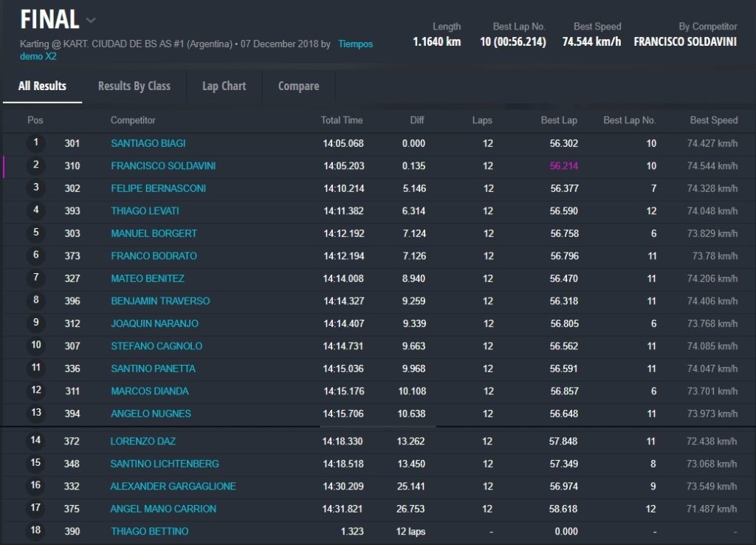Switch to the All Results tab
Screen dimensions: 756x545
[42, 86]
